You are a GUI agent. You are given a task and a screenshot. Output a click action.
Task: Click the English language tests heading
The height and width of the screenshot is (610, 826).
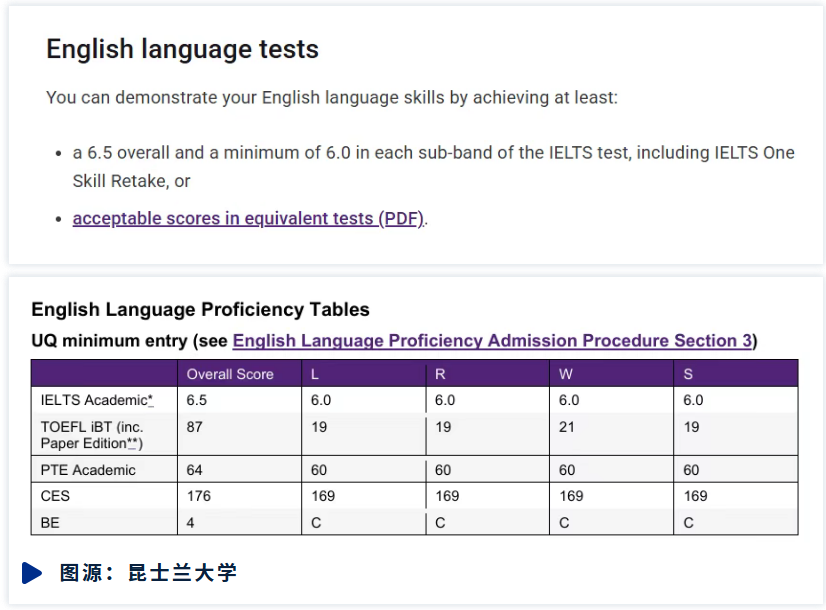coord(182,49)
